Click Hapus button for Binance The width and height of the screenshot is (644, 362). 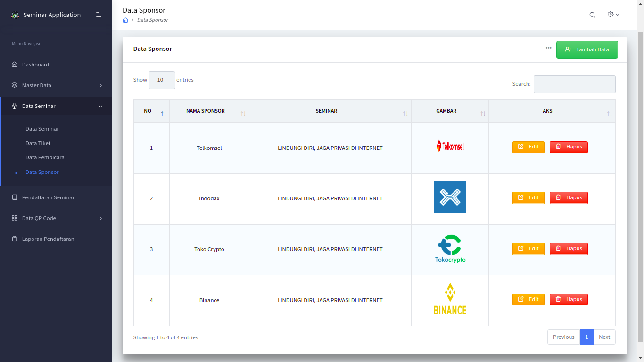point(569,299)
